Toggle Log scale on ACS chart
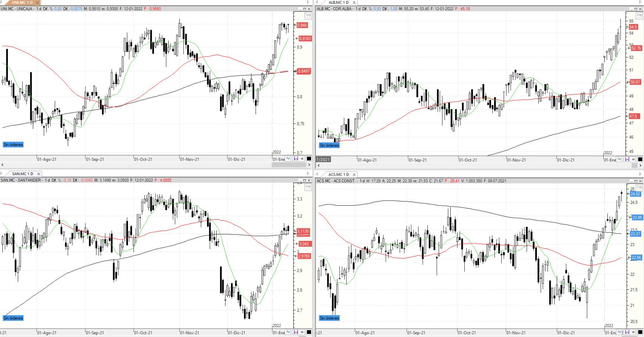The image size is (644, 337). pos(639,188)
